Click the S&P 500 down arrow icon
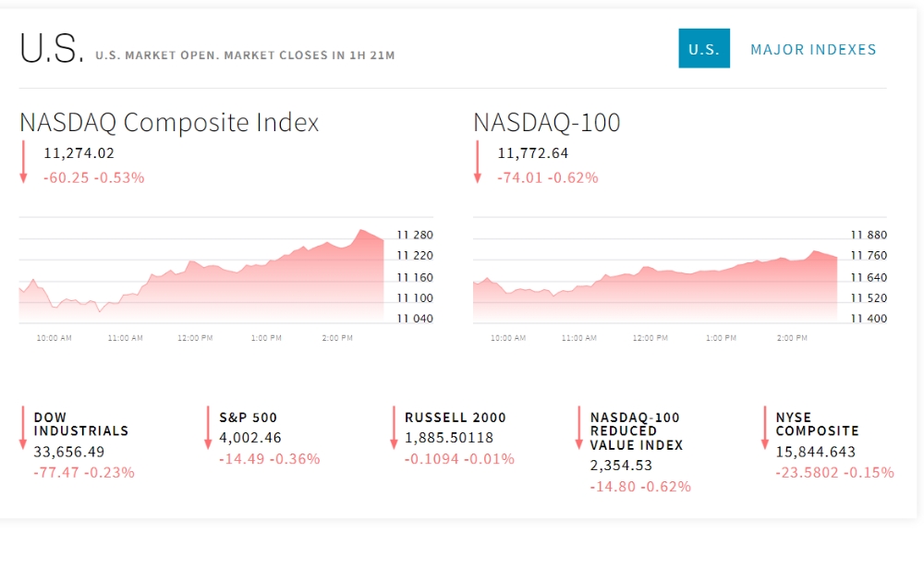This screenshot has height=569, width=924. pyautogui.click(x=208, y=428)
